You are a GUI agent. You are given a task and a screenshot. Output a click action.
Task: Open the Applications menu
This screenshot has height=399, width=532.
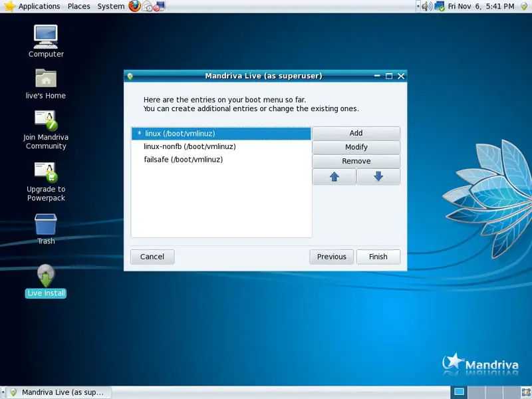click(39, 6)
